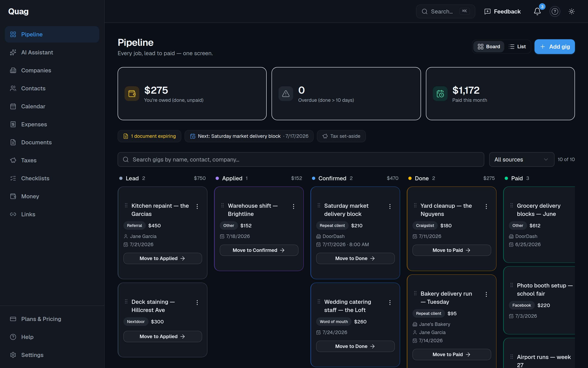The width and height of the screenshot is (588, 368).
Task: Click the Plans & Pricing card icon
Action: pyautogui.click(x=13, y=319)
